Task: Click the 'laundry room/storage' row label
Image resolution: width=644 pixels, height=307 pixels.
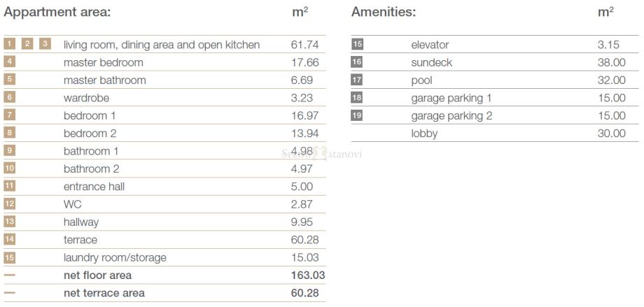Action: point(115,257)
